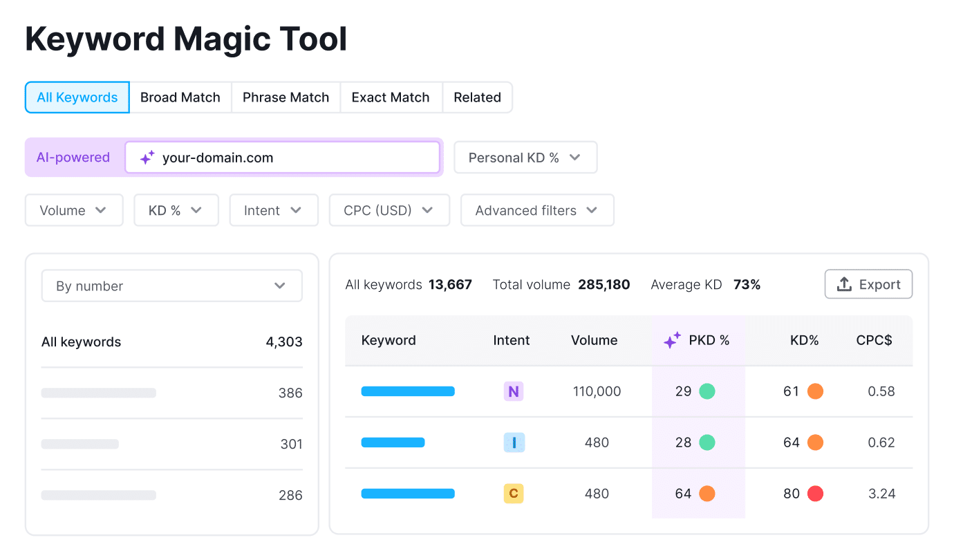The width and height of the screenshot is (954, 560).
Task: Click the sparkle icon beside PKD %
Action: pos(672,340)
